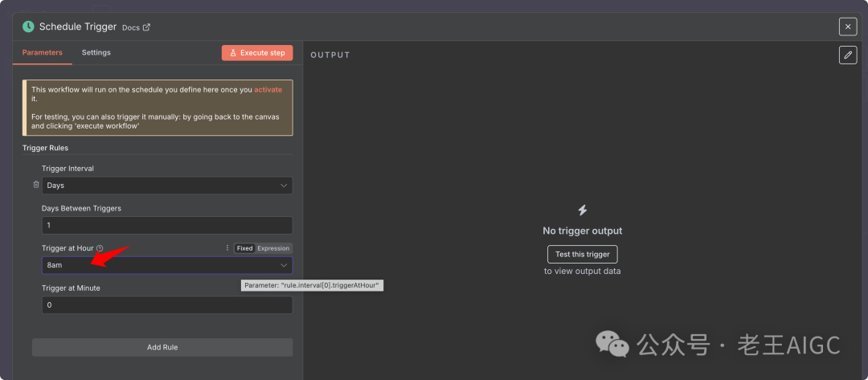
Task: Click the Schedule Trigger clock icon
Action: click(x=27, y=27)
